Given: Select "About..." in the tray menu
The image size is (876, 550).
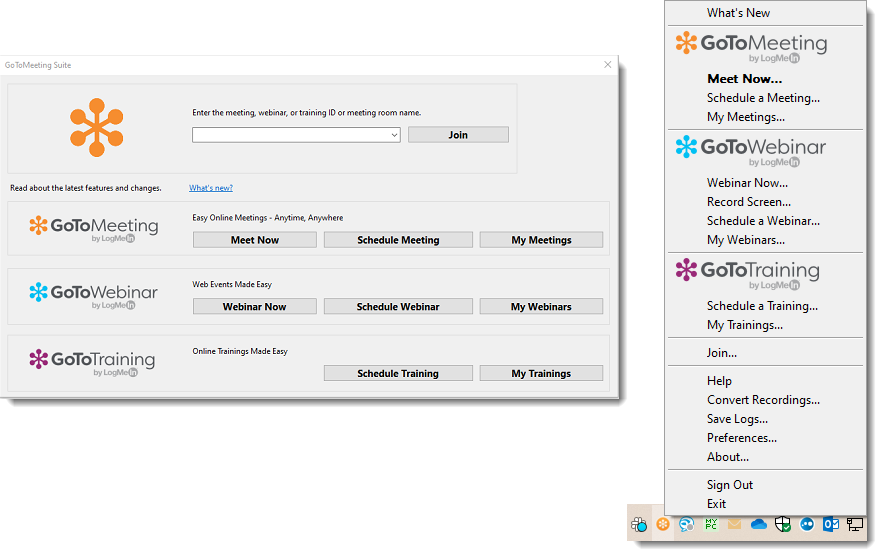Looking at the screenshot, I should coord(727,457).
